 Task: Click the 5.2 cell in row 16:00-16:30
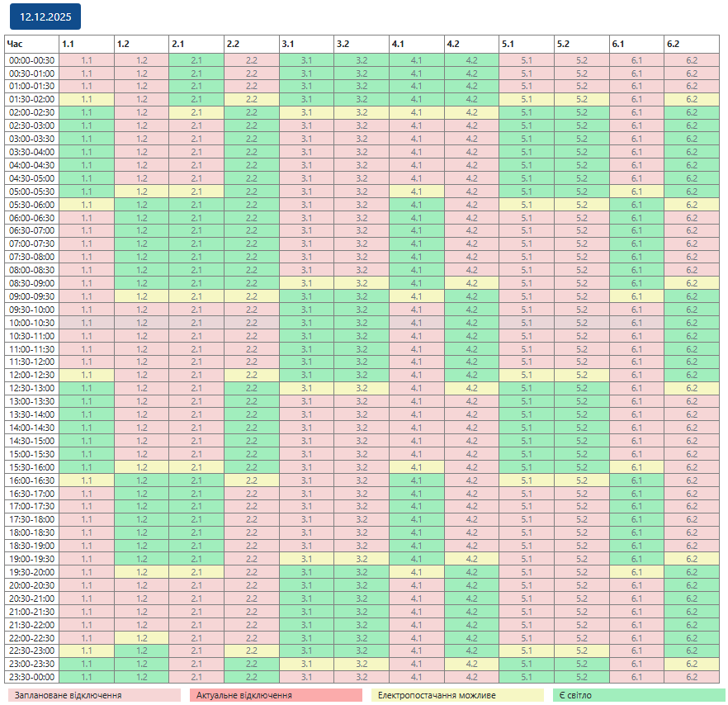pos(582,480)
